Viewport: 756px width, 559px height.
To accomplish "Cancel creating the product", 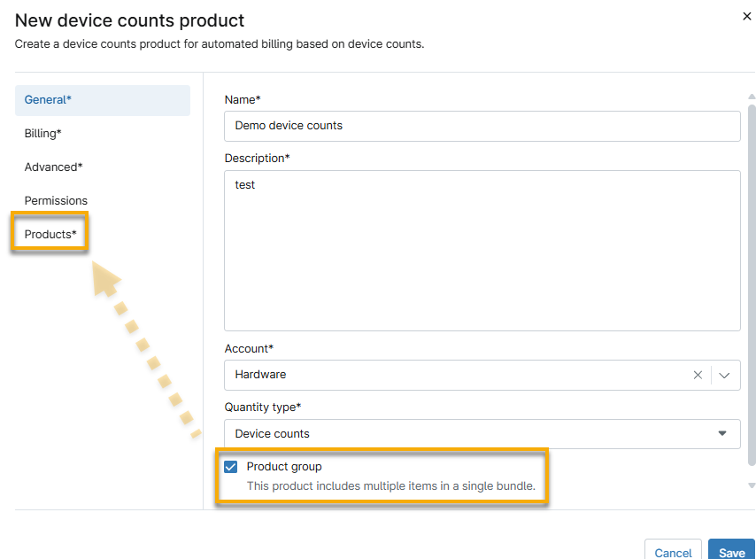I will pos(673,551).
